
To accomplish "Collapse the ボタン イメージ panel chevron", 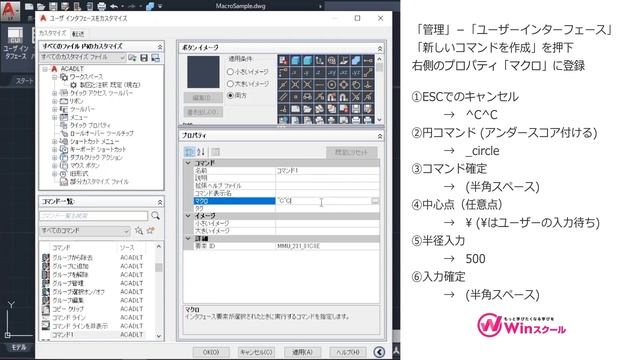I will [380, 49].
